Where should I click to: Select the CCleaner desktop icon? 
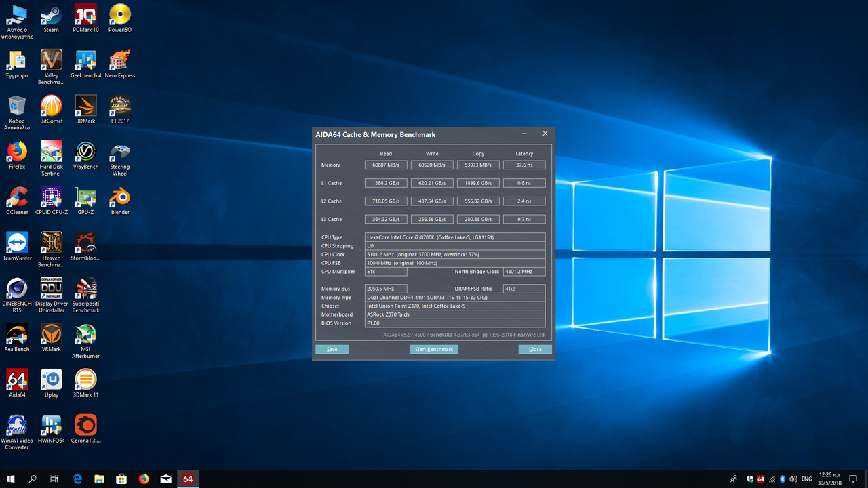17,201
